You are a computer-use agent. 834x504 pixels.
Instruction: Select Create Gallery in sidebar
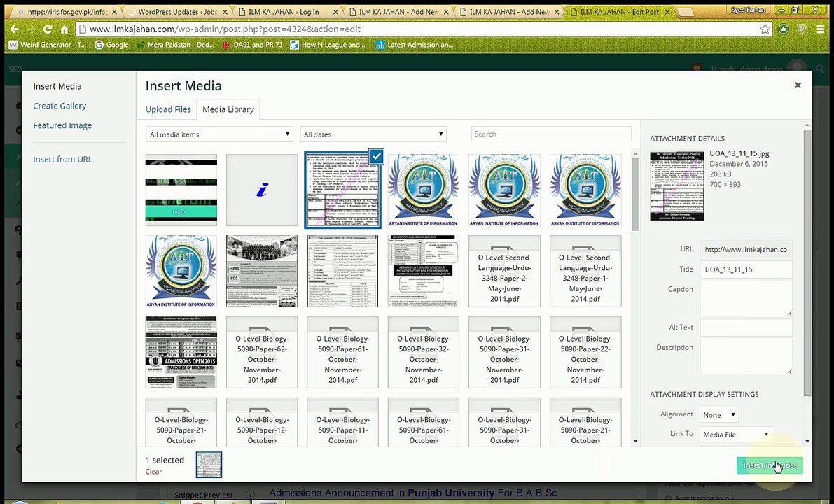tap(60, 106)
